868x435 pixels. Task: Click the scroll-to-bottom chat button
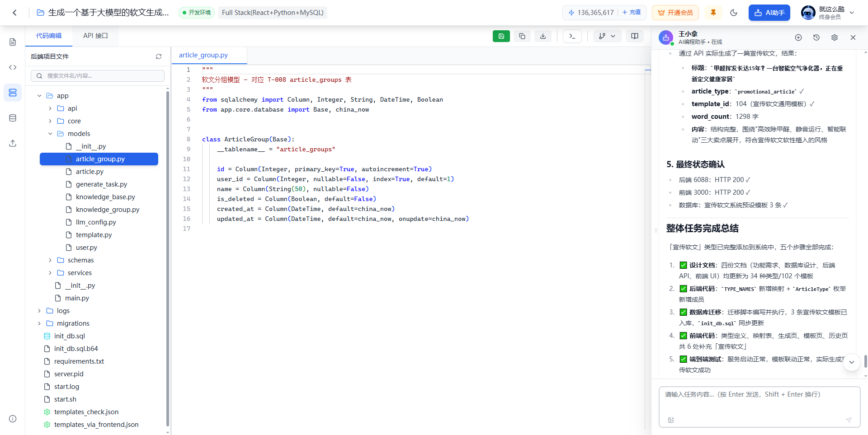(852, 362)
